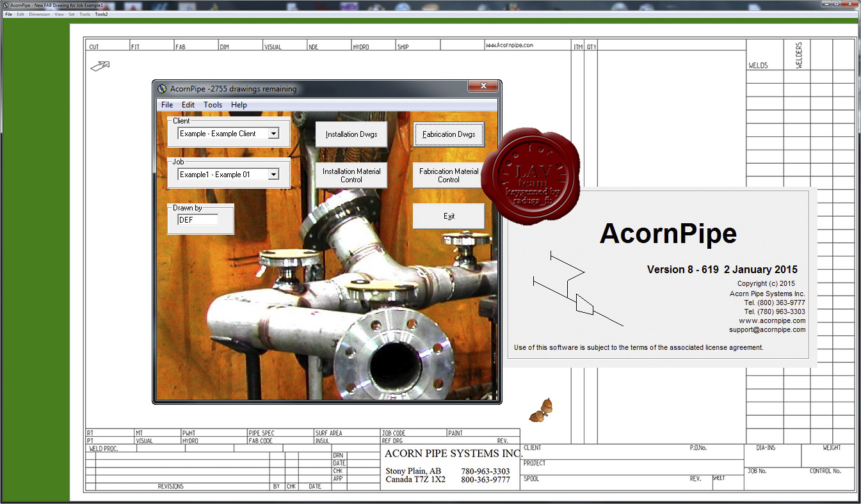Image resolution: width=861 pixels, height=504 pixels.
Task: Open Installation Material Control
Action: [x=351, y=175]
